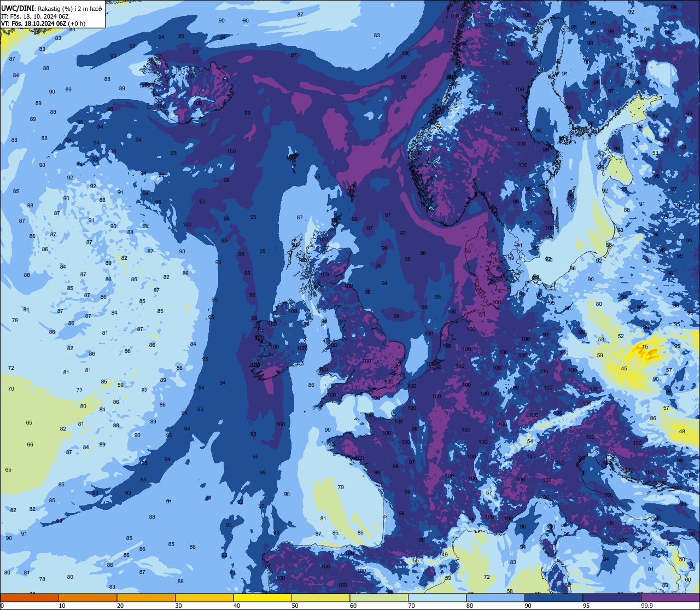
Task: Click the humidity value 54 over the Alps
Action: coord(530,441)
